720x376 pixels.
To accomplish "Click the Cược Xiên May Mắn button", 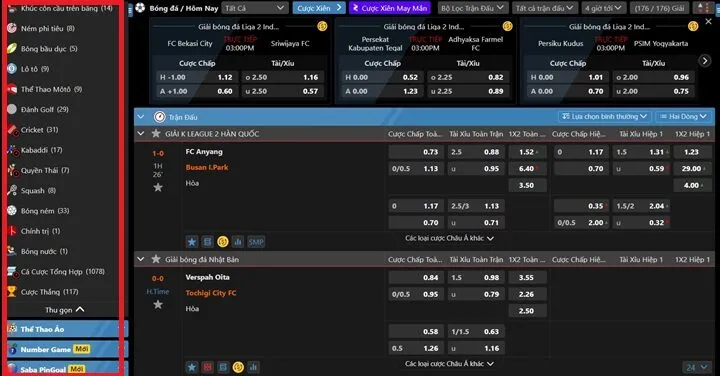I will click(390, 8).
